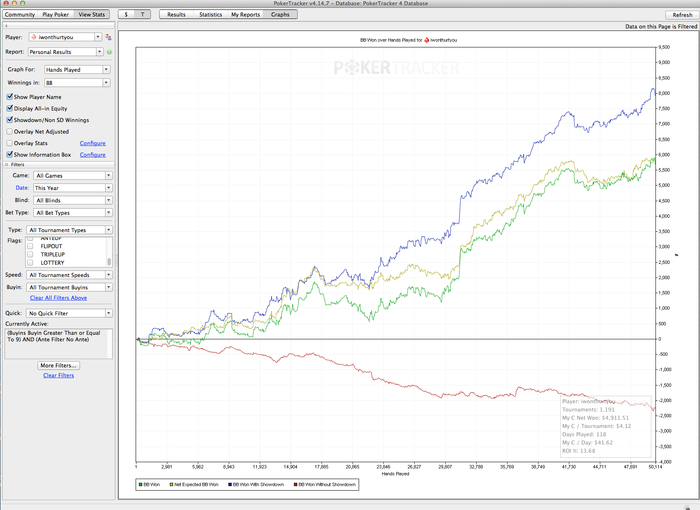This screenshot has width=700, height=510.
Task: Click Configure link next to Show Information Box
Action: 92,155
